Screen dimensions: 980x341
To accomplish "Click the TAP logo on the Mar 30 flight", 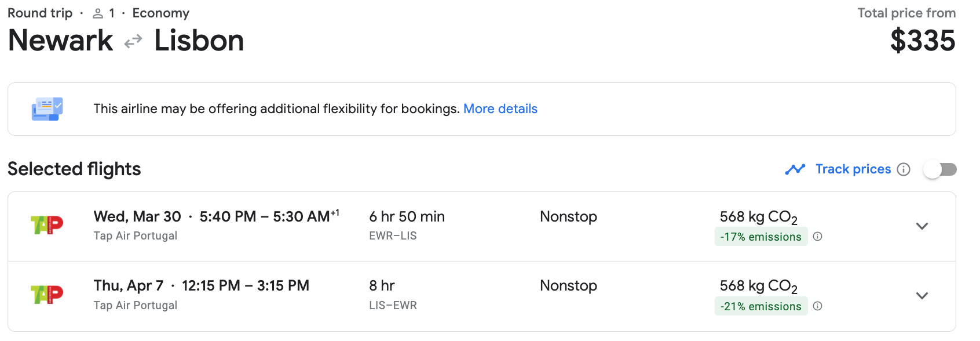I will (x=46, y=225).
